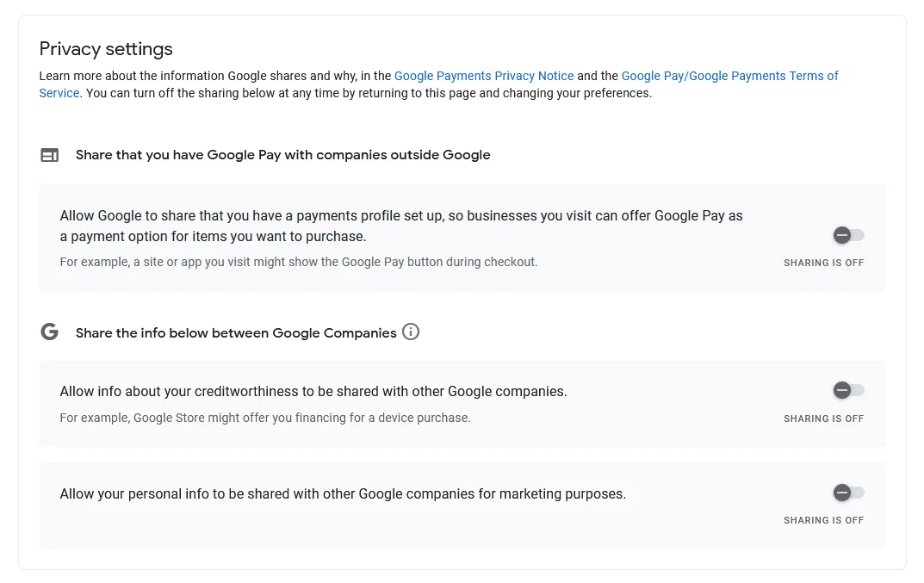
Task: Click the 'turn off the sharing below' intro sentence
Action: [369, 93]
